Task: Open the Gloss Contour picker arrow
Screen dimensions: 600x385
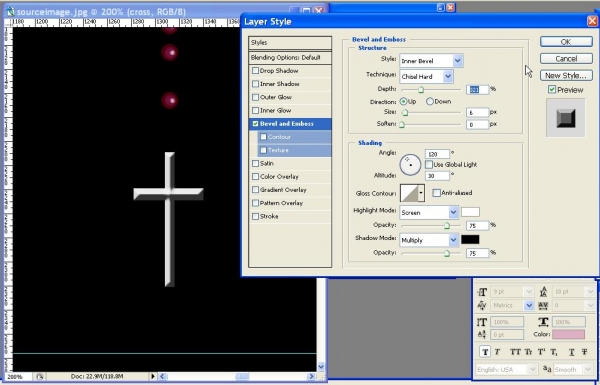Action: point(421,193)
